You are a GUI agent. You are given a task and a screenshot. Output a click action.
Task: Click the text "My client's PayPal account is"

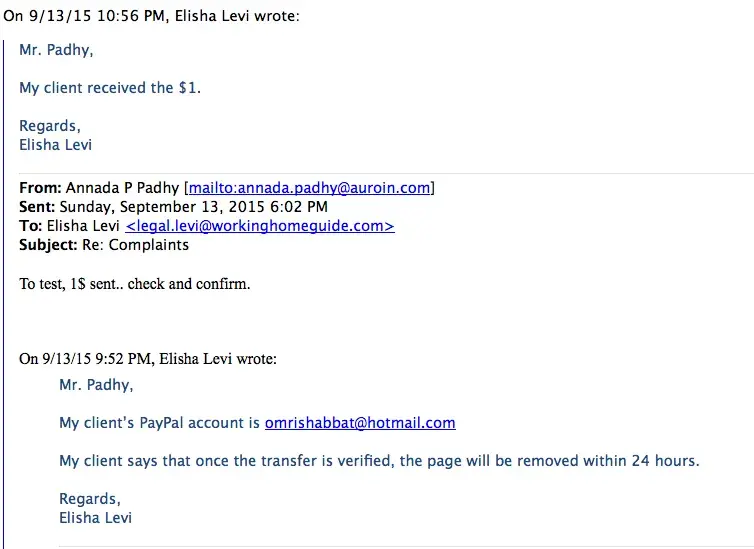(x=159, y=423)
